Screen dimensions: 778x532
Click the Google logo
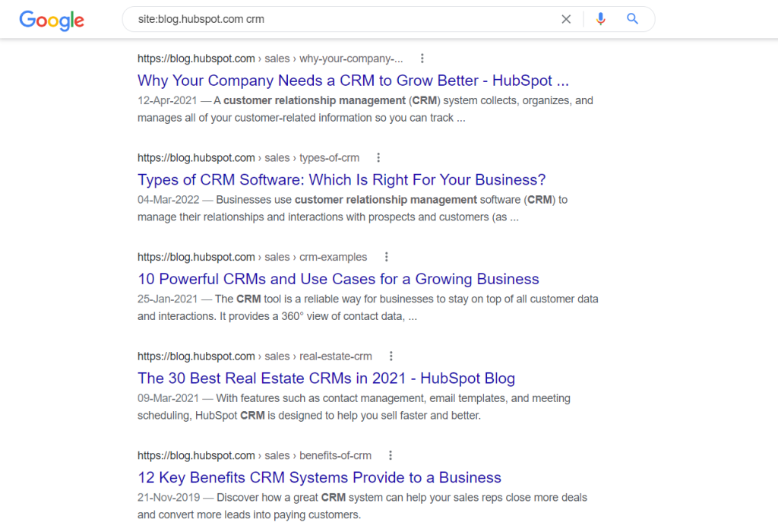point(52,20)
